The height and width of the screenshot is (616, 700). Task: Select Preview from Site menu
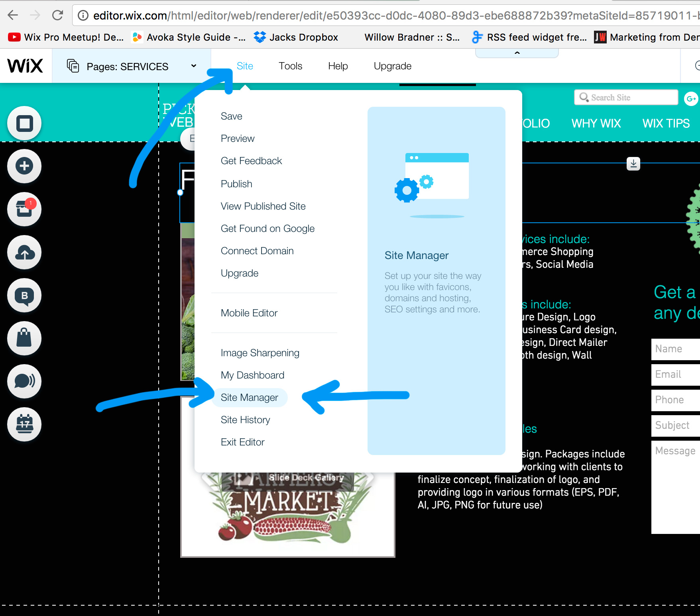point(238,139)
